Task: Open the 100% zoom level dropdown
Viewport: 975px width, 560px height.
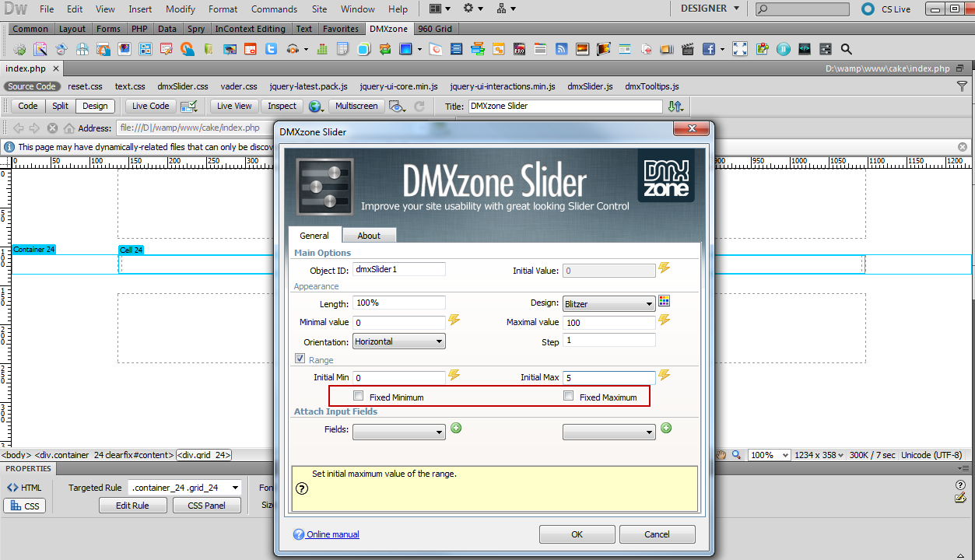Action: 770,455
